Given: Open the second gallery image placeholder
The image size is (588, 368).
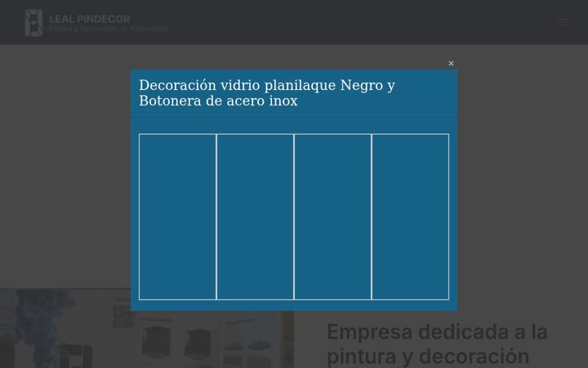Looking at the screenshot, I should pos(255,217).
